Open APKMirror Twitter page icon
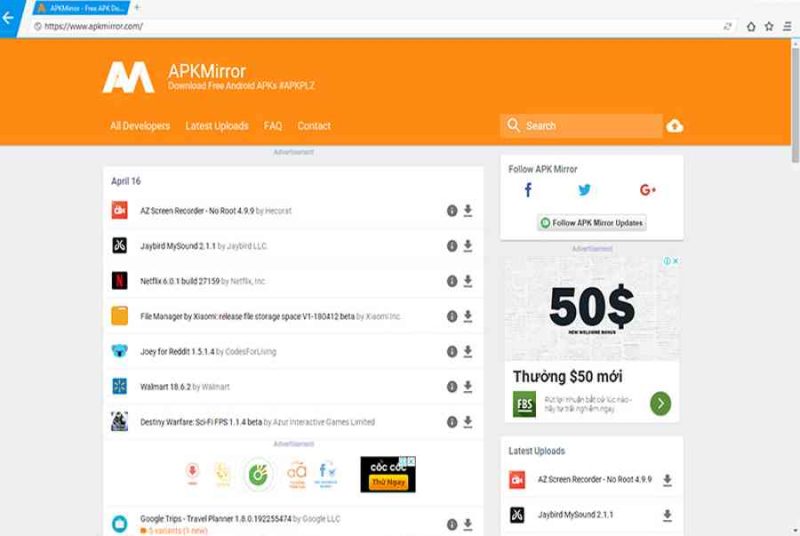The image size is (800, 536). coord(585,190)
